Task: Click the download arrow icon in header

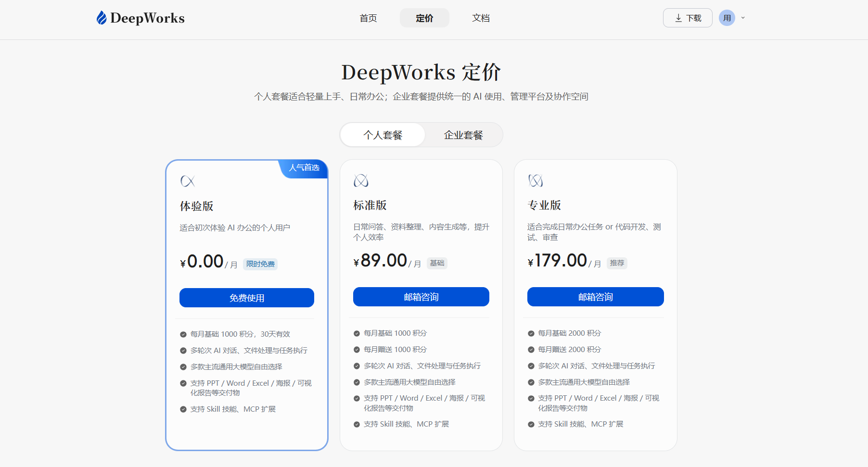Action: [x=678, y=18]
